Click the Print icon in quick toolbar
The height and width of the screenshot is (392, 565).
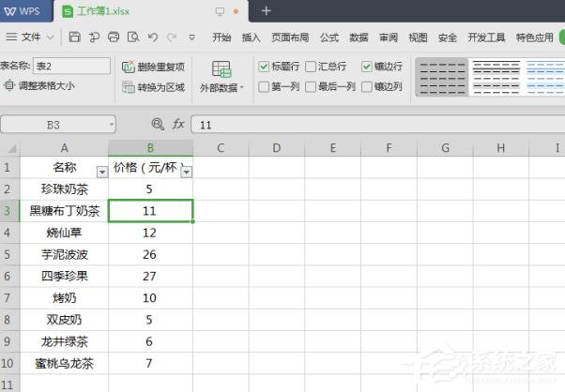click(x=114, y=38)
